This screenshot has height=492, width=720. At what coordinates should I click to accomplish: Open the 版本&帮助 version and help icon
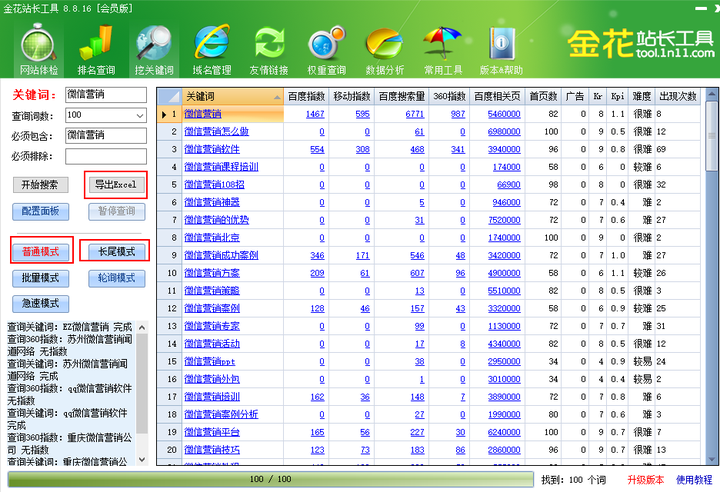501,51
